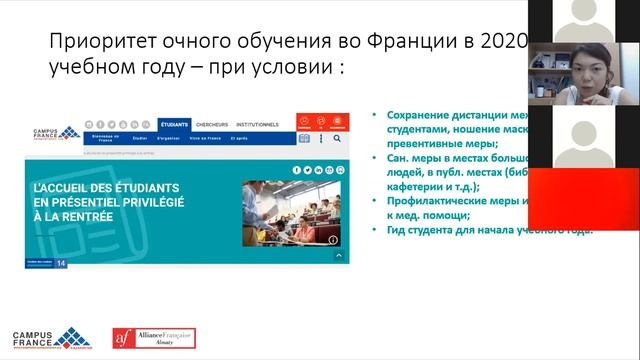Click the Campus France logo at slide bottom
This screenshot has height=360, width=640.
click(52, 338)
